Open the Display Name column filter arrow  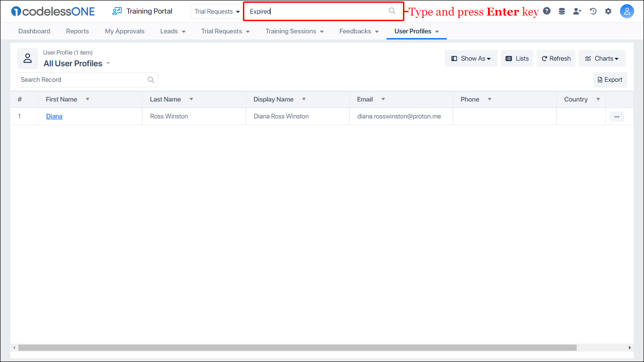pyautogui.click(x=304, y=99)
